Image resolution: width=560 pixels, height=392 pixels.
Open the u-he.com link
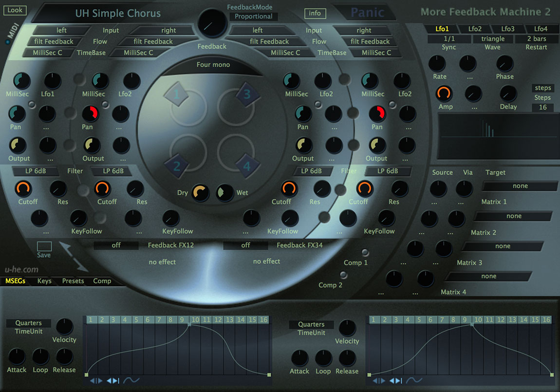point(21,270)
